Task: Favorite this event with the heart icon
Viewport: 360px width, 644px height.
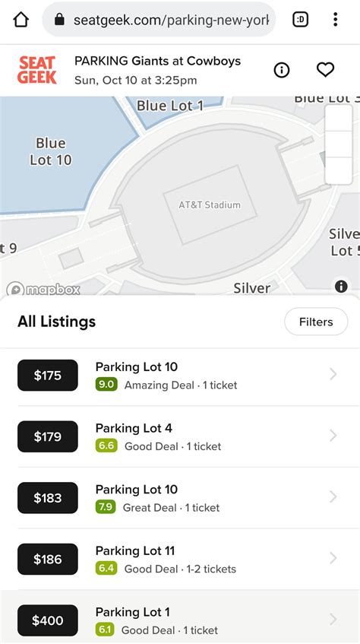Action: click(326, 70)
